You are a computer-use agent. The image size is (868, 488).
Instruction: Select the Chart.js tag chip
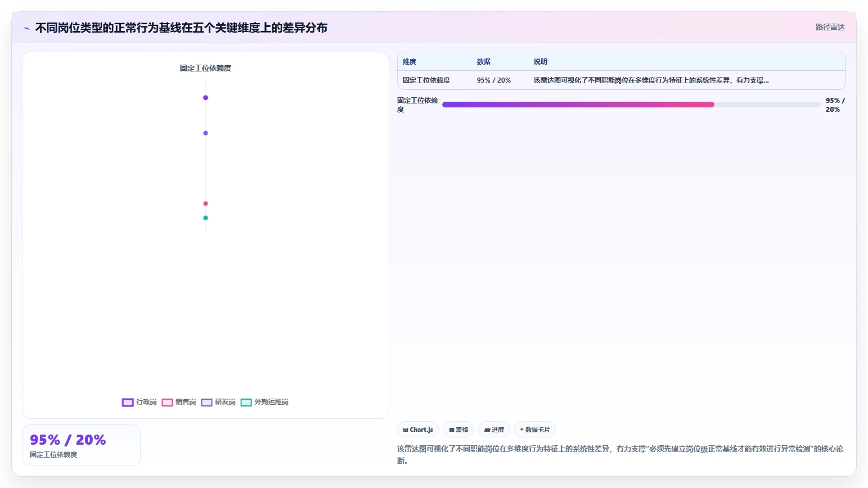[418, 430]
